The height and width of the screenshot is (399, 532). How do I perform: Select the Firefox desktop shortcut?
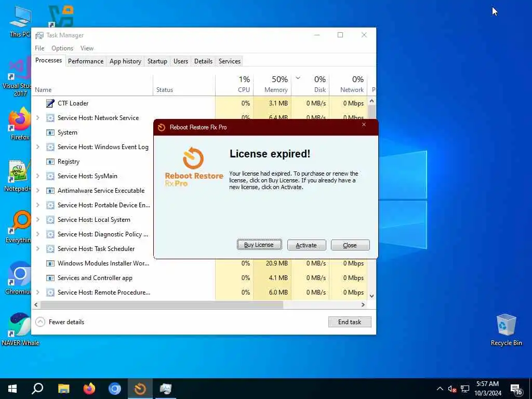tap(20, 124)
